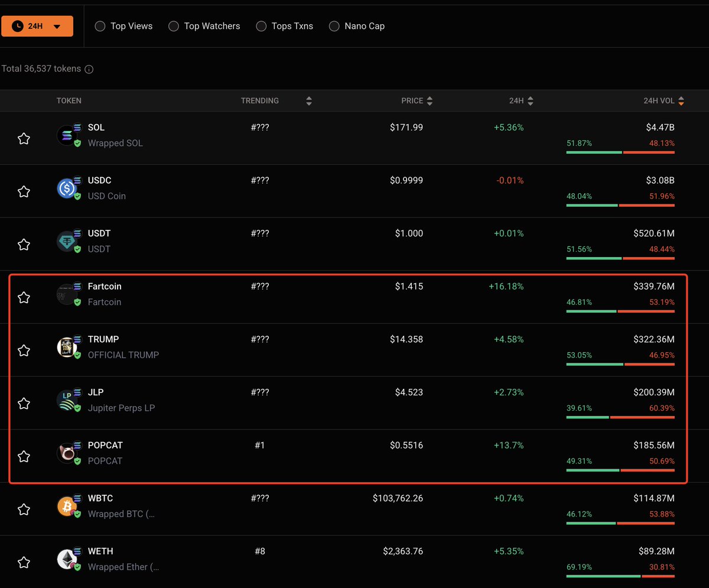Click POPCAT 24H change +13.7%
709x588 pixels.
click(509, 446)
